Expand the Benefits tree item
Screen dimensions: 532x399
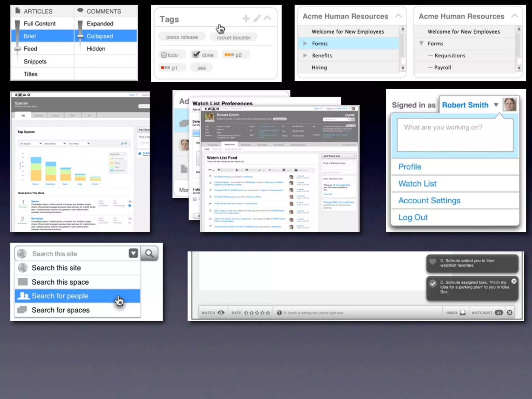pos(305,55)
